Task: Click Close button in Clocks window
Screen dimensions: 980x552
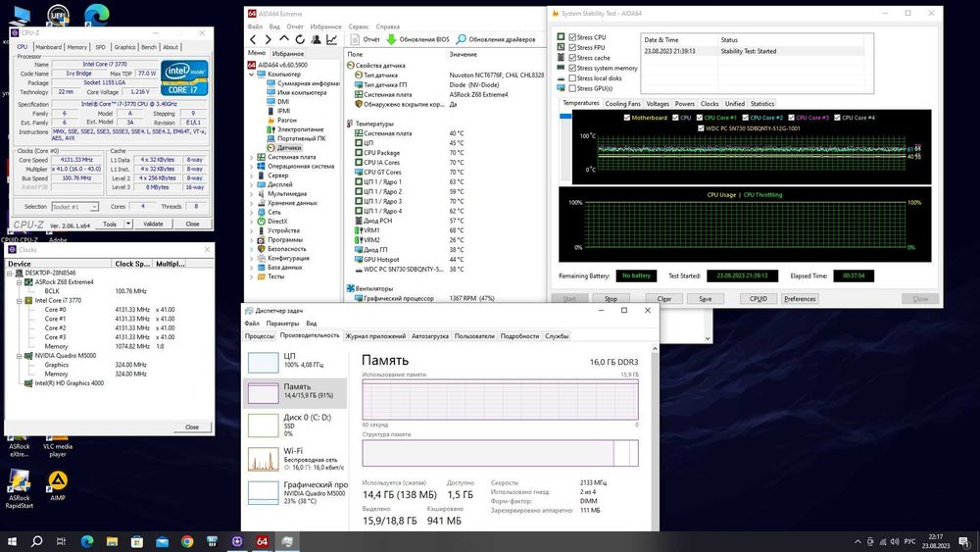Action: [x=192, y=427]
